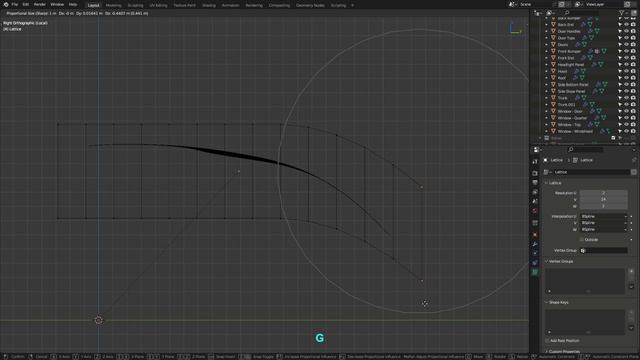Disable Trunk in renders camera icon
640x360 pixels.
point(633,98)
